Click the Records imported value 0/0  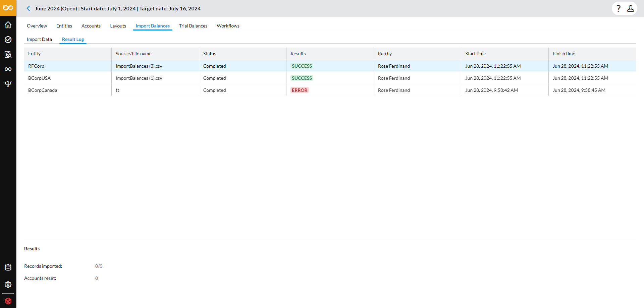tap(99, 266)
